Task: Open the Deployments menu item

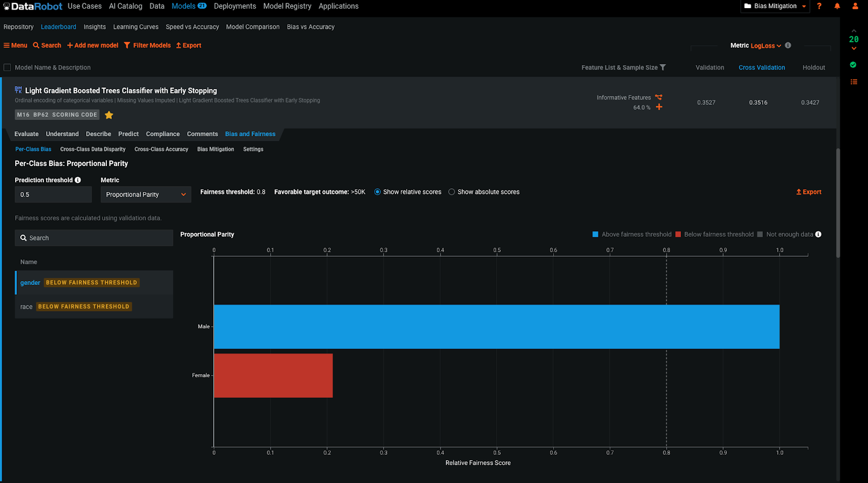Action: click(x=234, y=6)
